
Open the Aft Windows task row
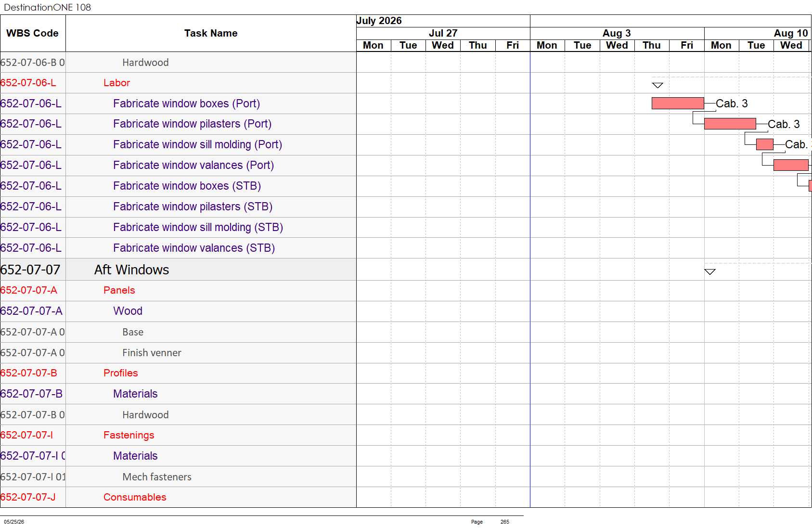(178, 270)
